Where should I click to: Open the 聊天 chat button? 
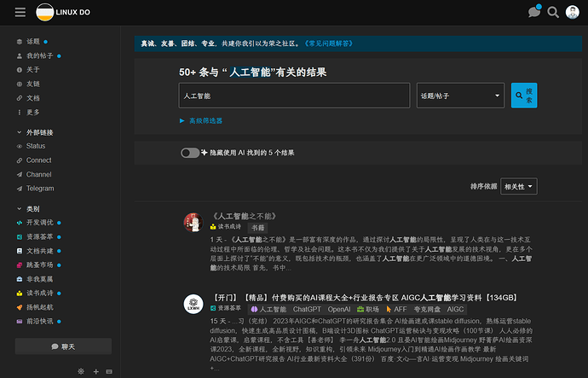[x=63, y=346]
